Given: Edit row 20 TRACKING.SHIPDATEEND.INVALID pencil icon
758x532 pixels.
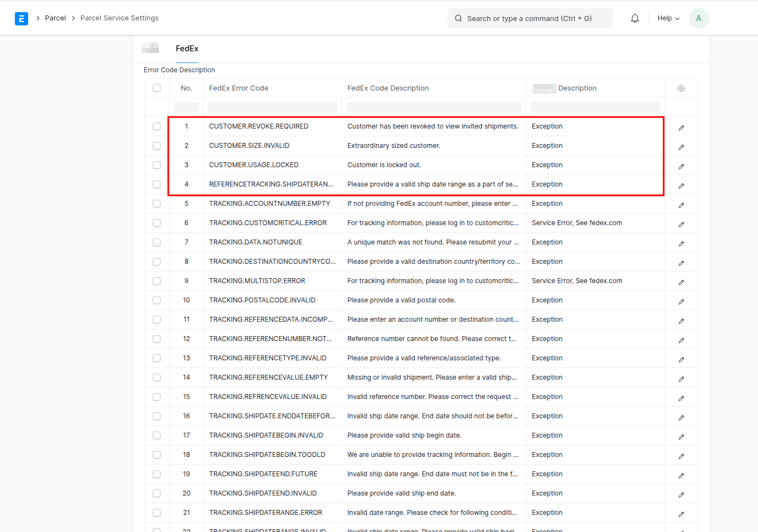Looking at the screenshot, I should [681, 494].
